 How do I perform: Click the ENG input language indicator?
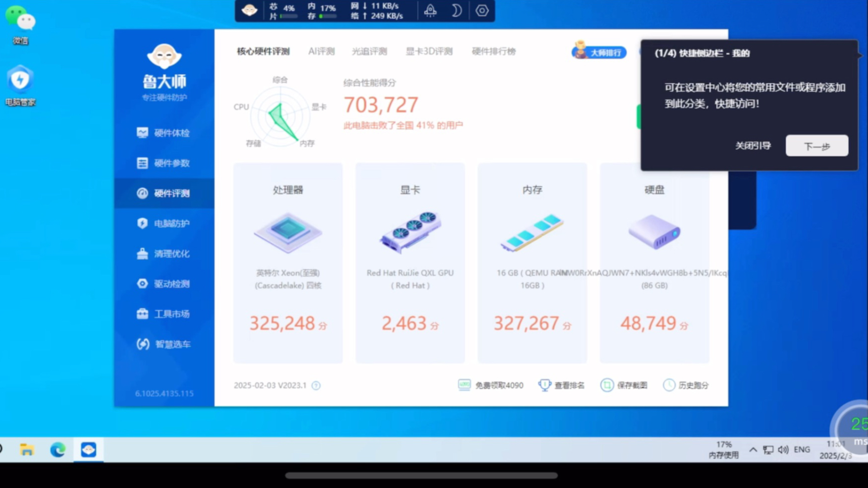802,449
